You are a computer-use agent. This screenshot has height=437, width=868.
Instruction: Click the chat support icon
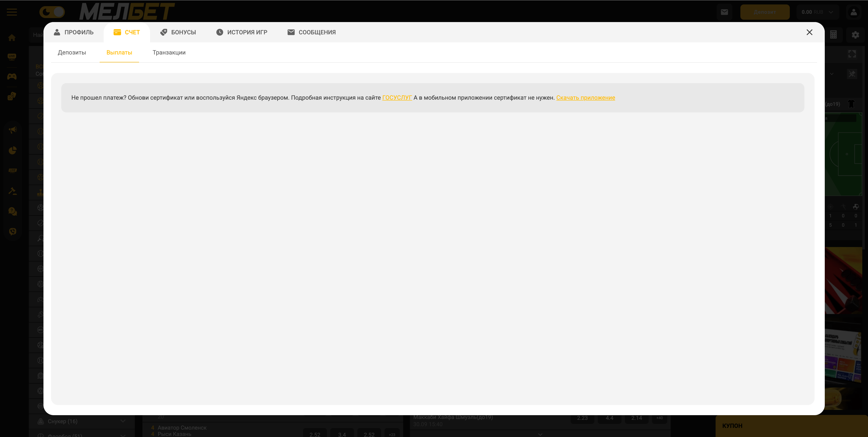13,211
